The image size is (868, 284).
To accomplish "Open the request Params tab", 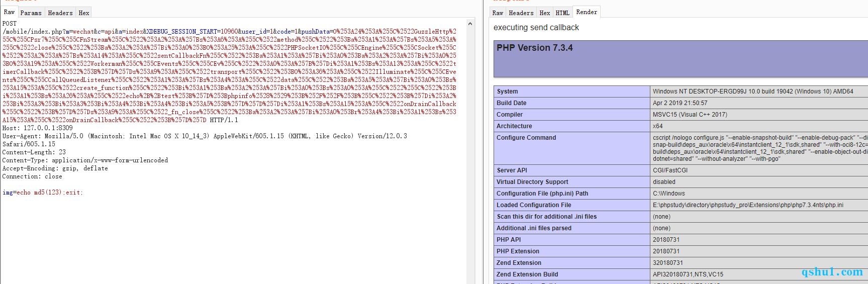I will pos(31,13).
